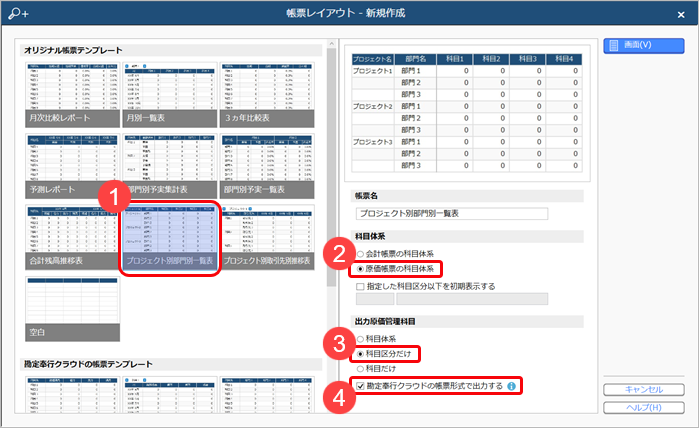Select the プロジェクト別取引先別推移表 template
The width and height of the screenshot is (699, 428).
click(x=267, y=238)
